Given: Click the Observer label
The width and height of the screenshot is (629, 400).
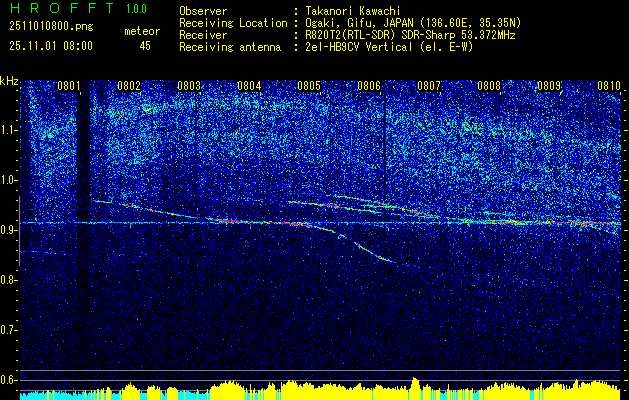Looking at the screenshot, I should click(203, 11).
